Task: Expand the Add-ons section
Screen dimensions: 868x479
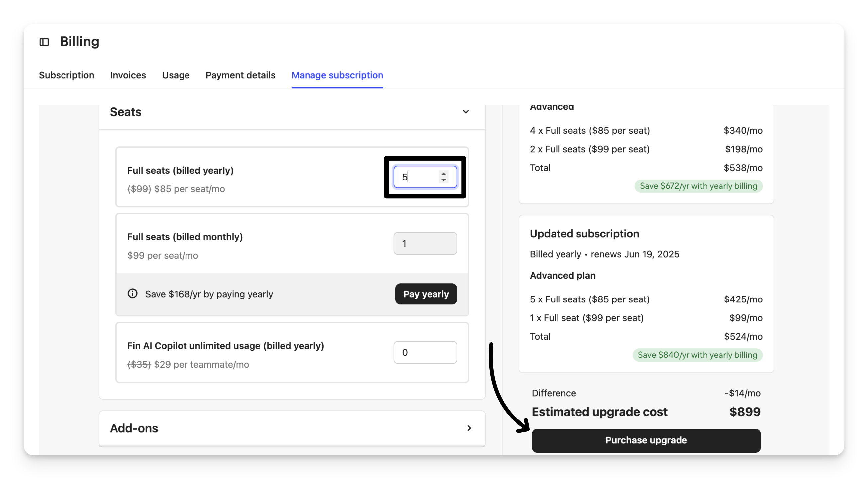Action: 469,428
